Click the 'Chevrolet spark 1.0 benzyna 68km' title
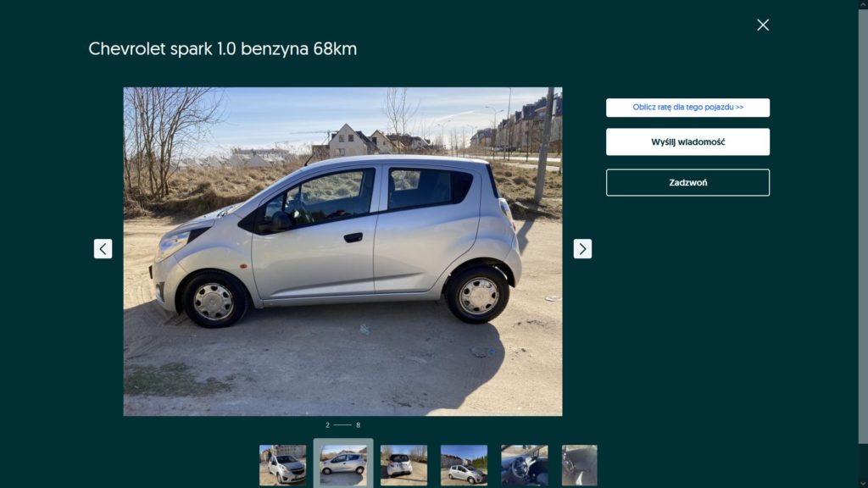 pos(223,48)
